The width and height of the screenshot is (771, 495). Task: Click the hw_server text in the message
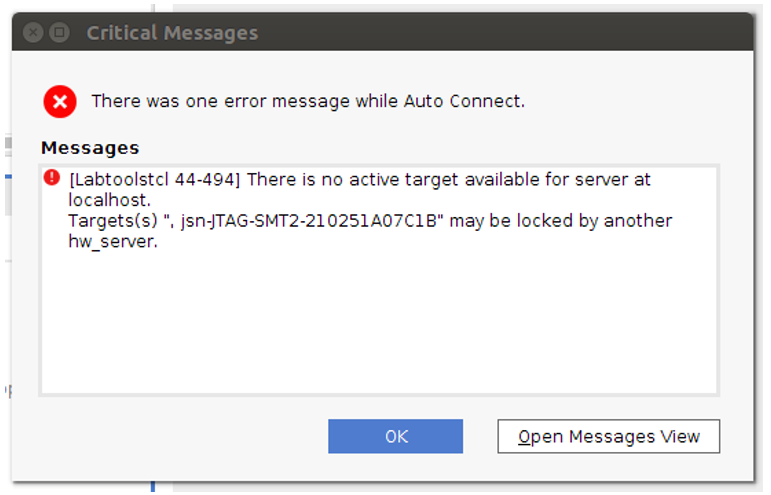(113, 242)
